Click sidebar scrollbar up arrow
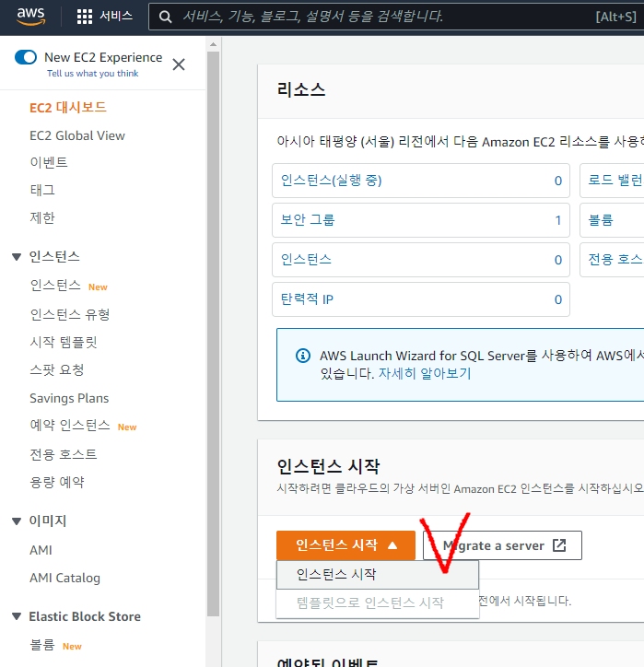Image resolution: width=644 pixels, height=667 pixels. click(213, 44)
